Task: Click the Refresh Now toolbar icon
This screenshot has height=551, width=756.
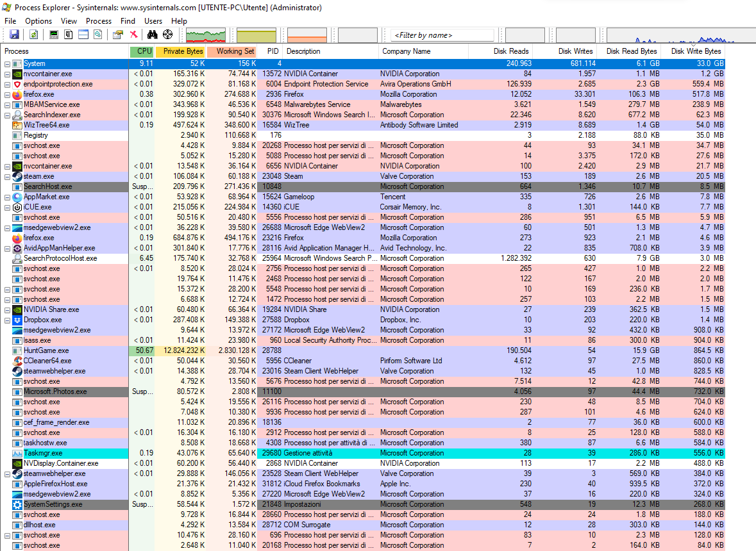Action: click(x=34, y=35)
